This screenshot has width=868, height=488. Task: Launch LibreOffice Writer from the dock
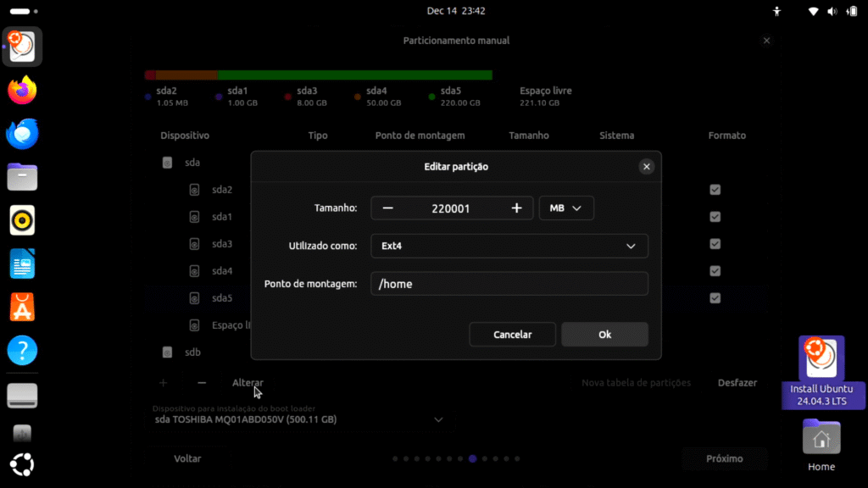pyautogui.click(x=23, y=264)
